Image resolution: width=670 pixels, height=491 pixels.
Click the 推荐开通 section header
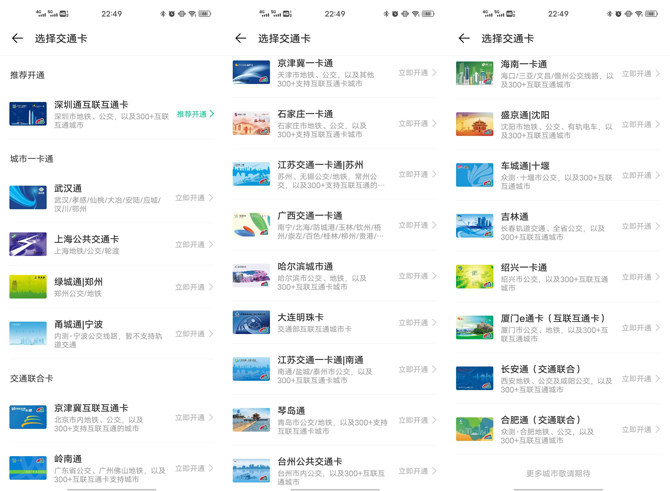[x=27, y=75]
